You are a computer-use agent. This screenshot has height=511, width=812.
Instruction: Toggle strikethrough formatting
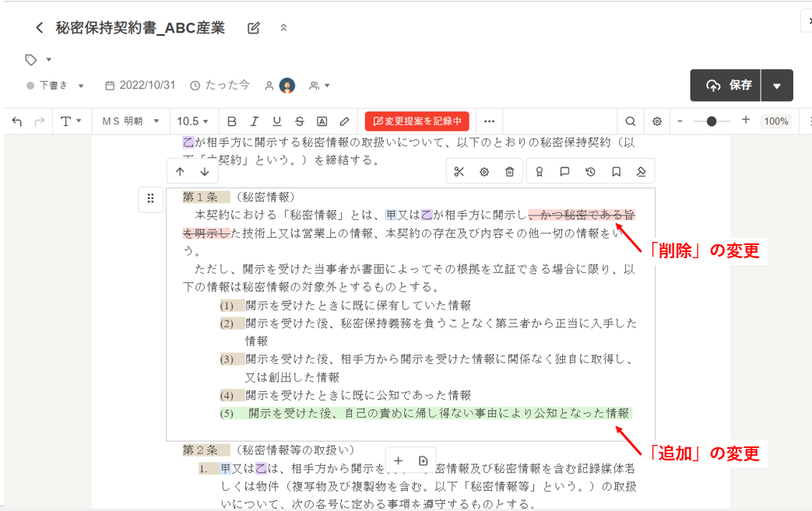pyautogui.click(x=299, y=121)
